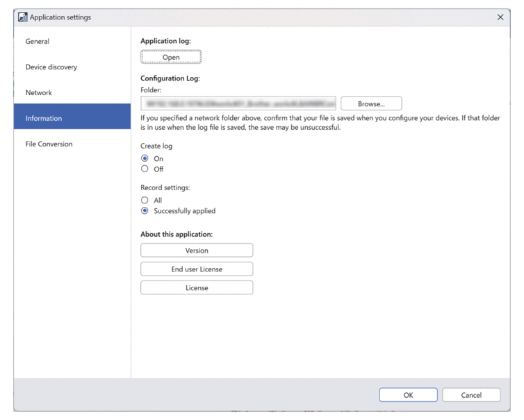524x420 pixels.
Task: Turn Create log On
Action: (x=145, y=159)
